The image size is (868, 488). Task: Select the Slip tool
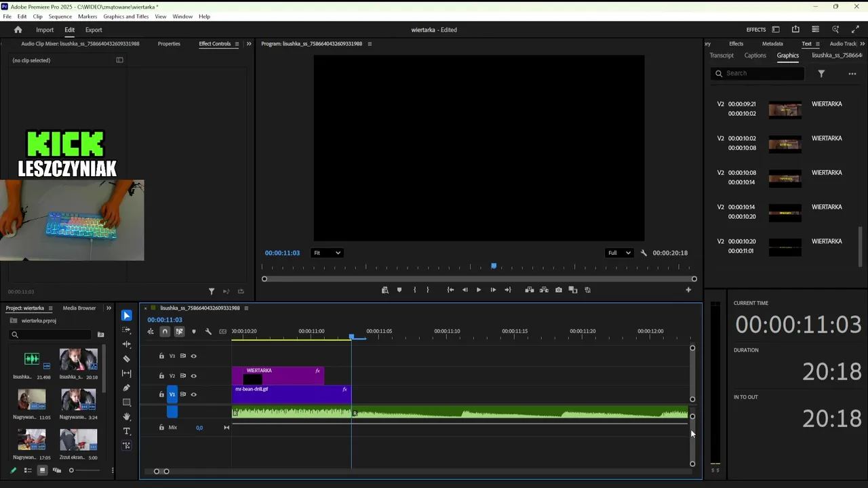pyautogui.click(x=127, y=373)
